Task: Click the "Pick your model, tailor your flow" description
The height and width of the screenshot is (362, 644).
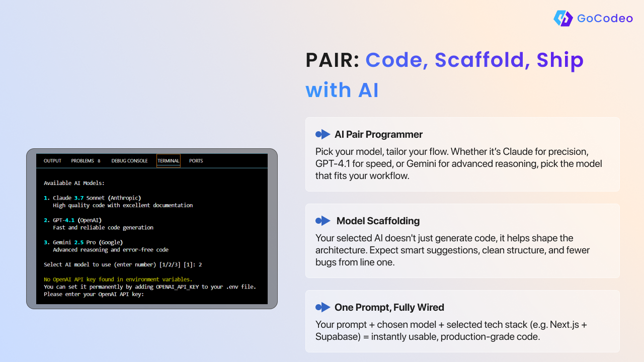Action: 459,164
